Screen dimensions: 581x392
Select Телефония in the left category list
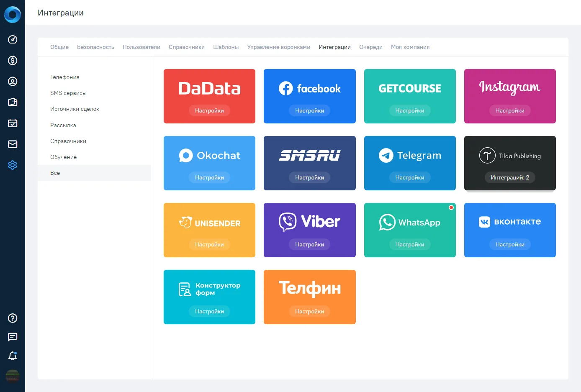65,77
